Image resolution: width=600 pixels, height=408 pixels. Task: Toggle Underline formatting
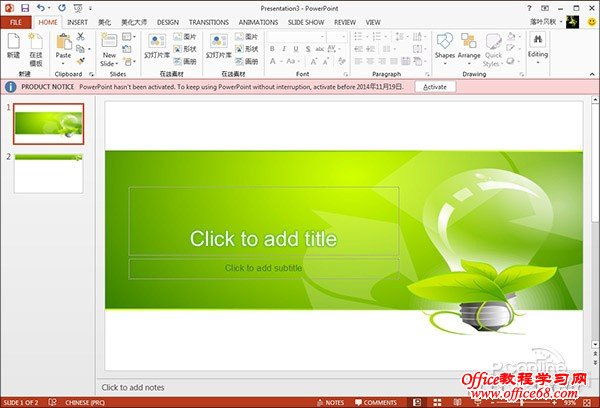pos(296,49)
